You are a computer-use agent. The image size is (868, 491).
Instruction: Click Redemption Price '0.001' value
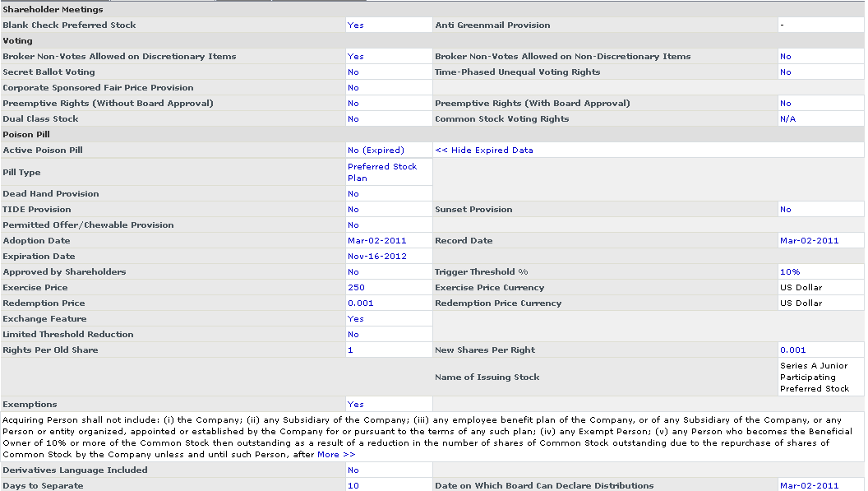(x=360, y=303)
